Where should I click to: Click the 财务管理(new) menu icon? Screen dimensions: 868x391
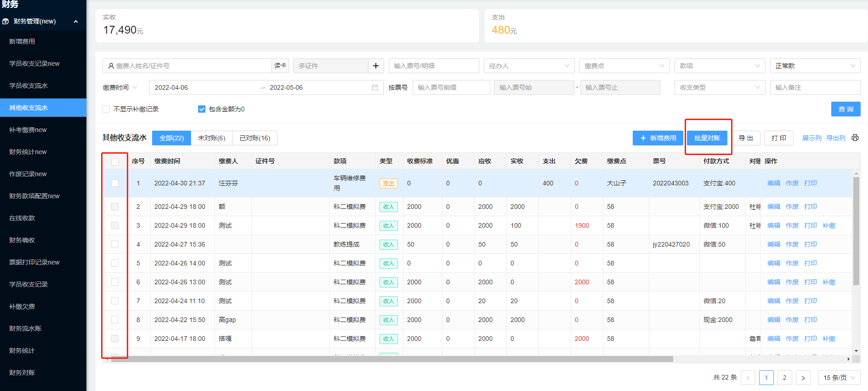point(6,21)
